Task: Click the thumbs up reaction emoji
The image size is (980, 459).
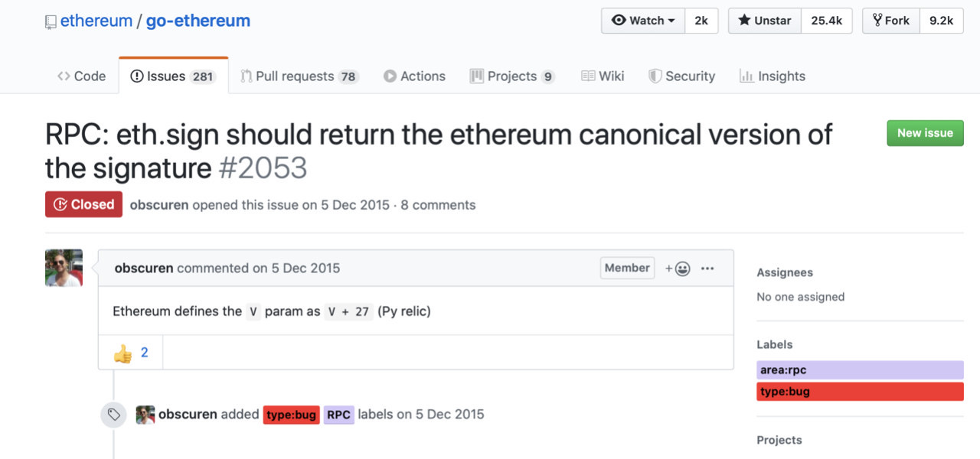Action: (x=122, y=353)
